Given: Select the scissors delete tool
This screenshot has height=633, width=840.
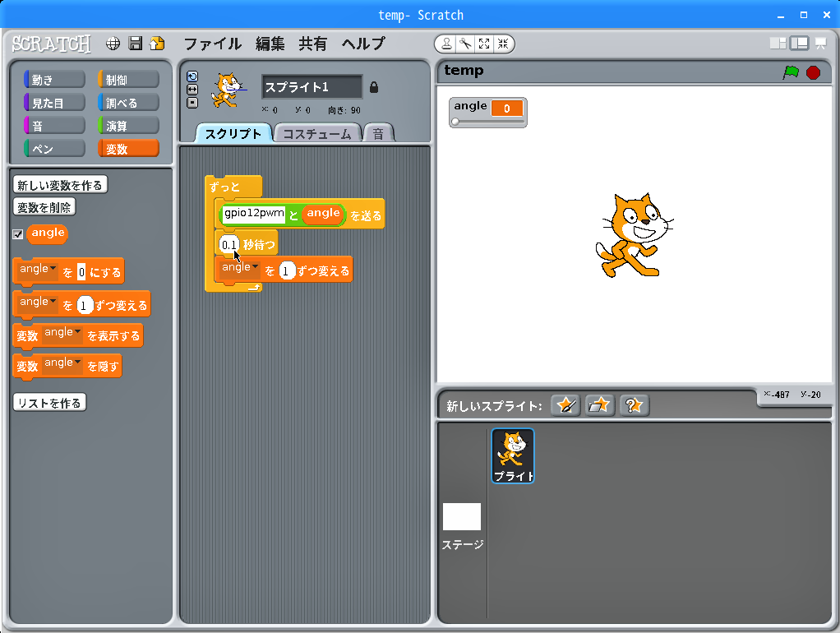Looking at the screenshot, I should coord(465,44).
